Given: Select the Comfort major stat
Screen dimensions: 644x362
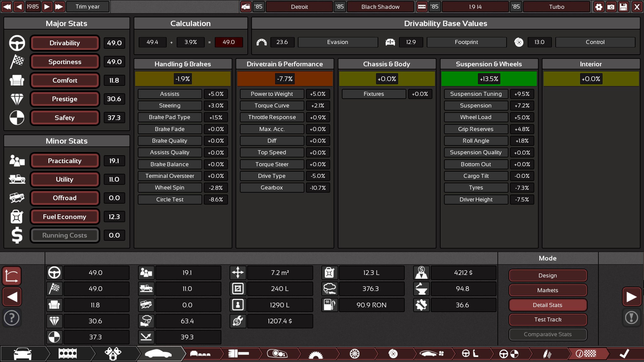Looking at the screenshot, I should tap(64, 80).
